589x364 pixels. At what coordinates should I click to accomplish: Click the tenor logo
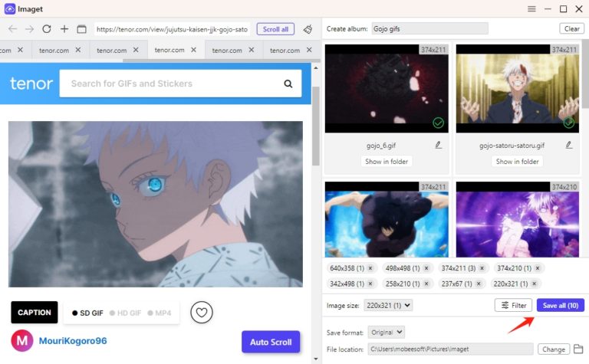pos(31,84)
